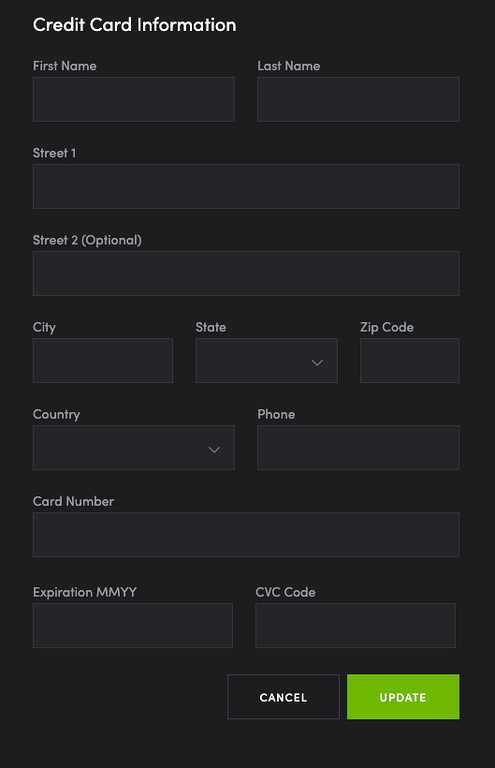
Task: Click the Card Number label text
Action: pyautogui.click(x=73, y=501)
